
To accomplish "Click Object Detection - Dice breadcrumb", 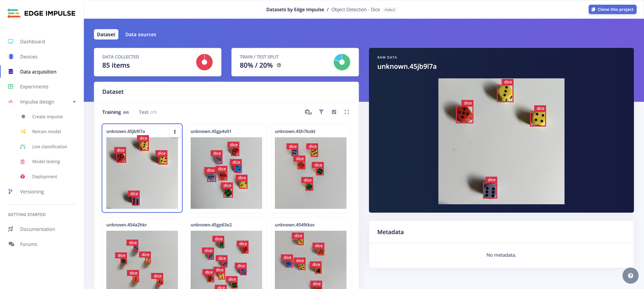I will (x=355, y=10).
